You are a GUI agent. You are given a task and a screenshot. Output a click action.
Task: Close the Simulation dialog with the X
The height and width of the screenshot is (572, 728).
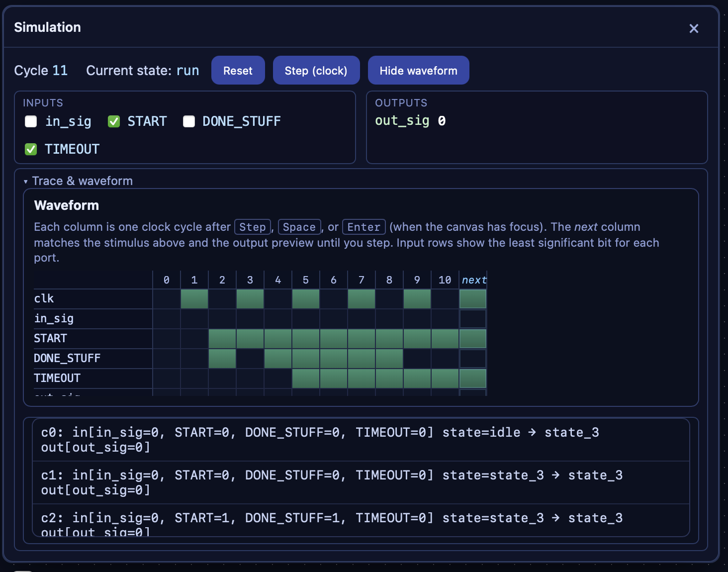694,28
